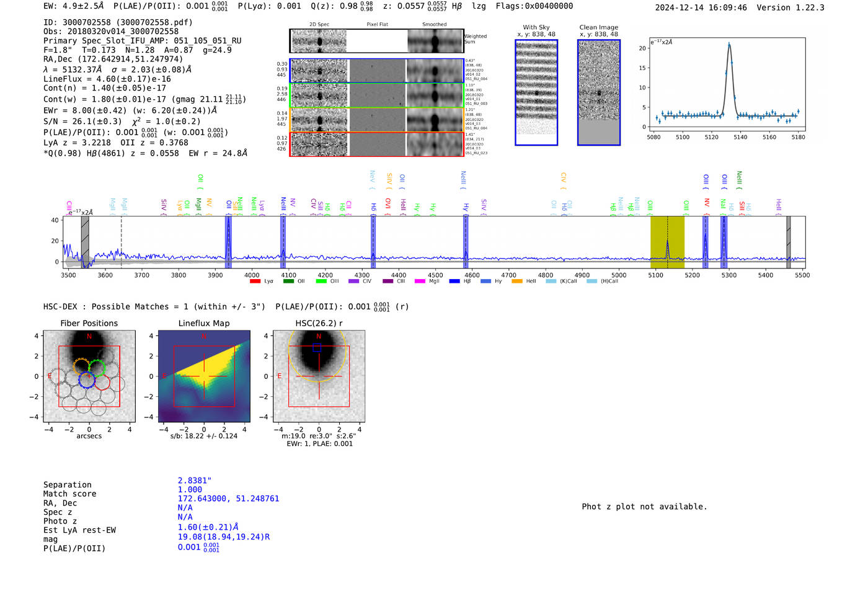This screenshot has height=591, width=868.
Task: Select the blue-outlined 2D spec fiber cutout
Action: tap(377, 71)
